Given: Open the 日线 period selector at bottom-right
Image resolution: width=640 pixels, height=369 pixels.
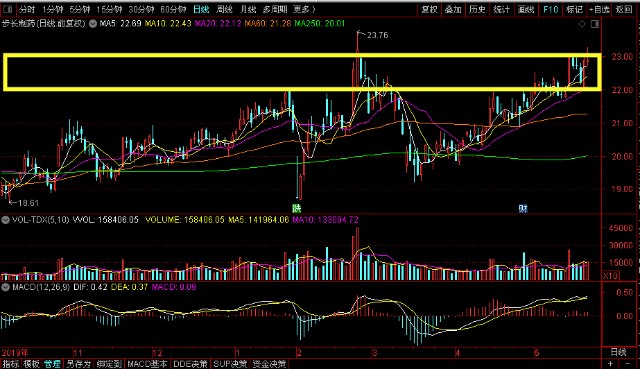Looking at the screenshot, I should (618, 352).
